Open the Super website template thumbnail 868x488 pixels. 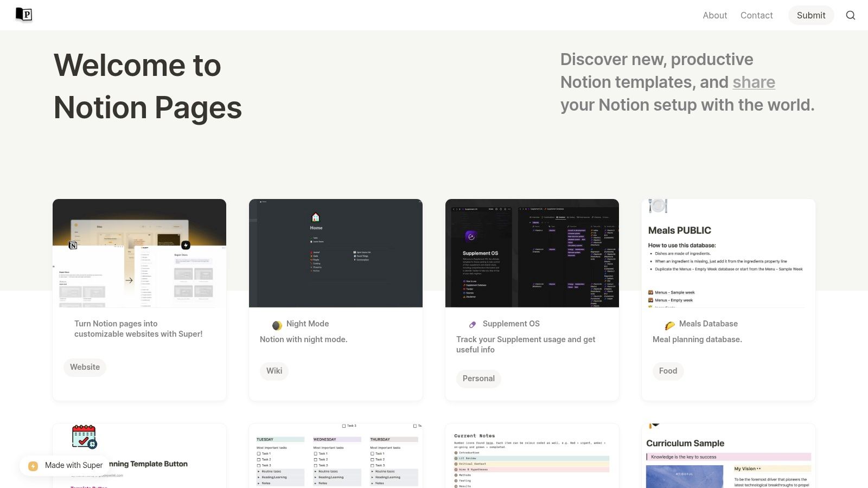(x=139, y=253)
